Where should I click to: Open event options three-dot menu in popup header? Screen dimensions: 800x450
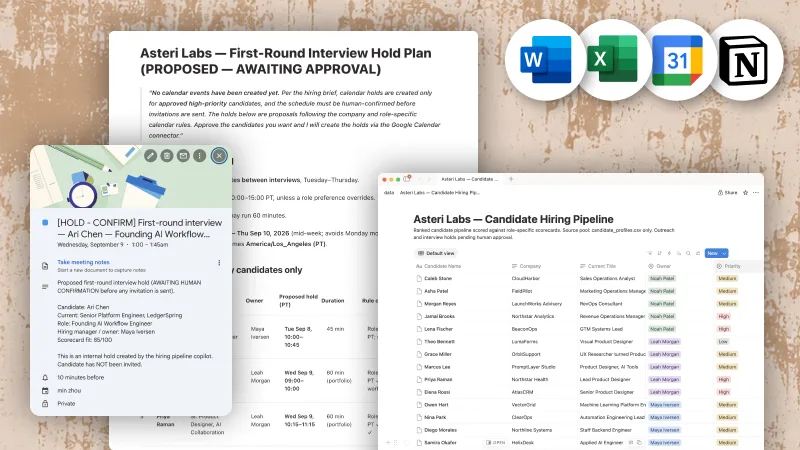coord(199,156)
